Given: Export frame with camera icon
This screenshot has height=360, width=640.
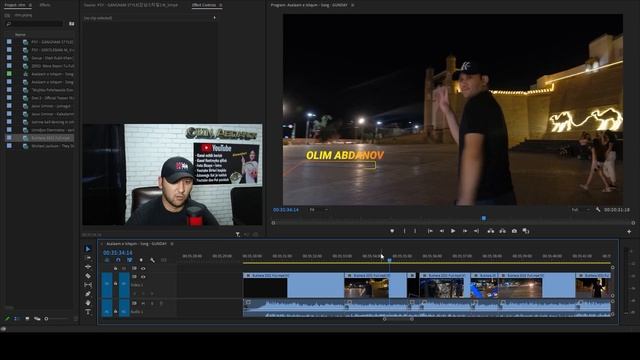Looking at the screenshot, I should click(514, 231).
